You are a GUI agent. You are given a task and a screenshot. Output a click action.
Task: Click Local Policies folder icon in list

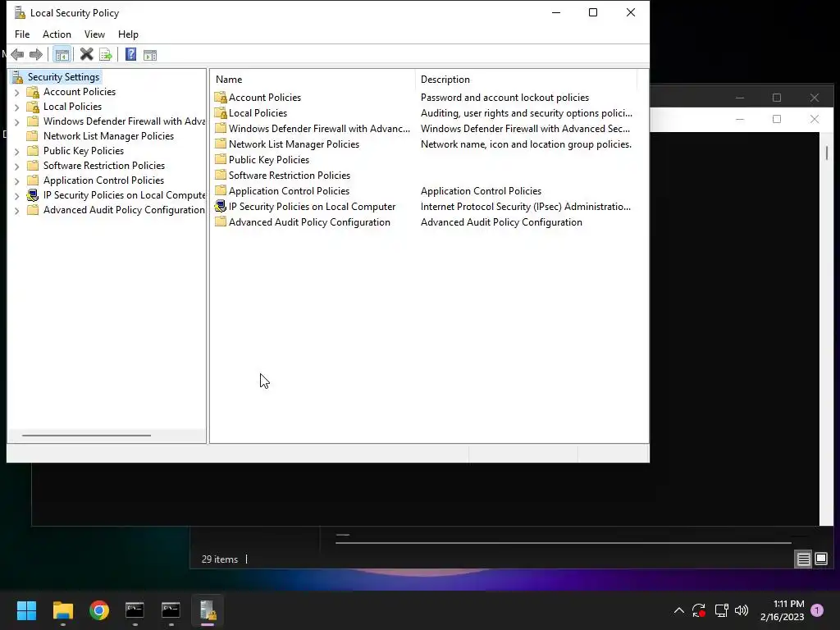click(220, 113)
